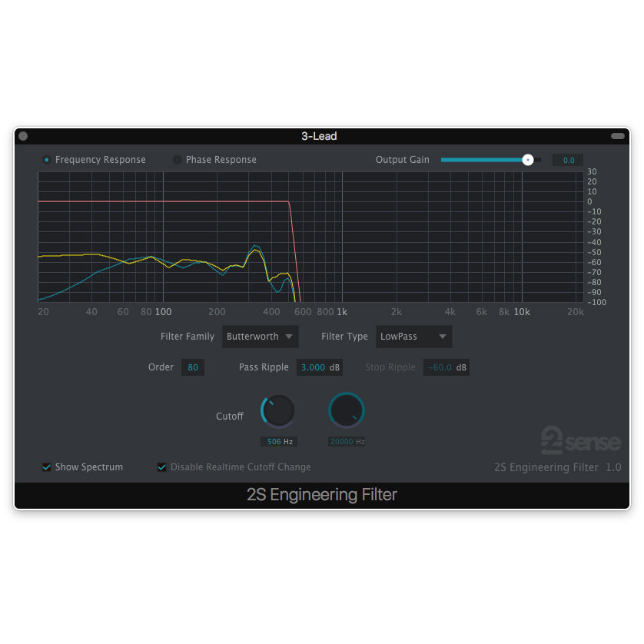Select the Frequency Response radio button

point(47,160)
